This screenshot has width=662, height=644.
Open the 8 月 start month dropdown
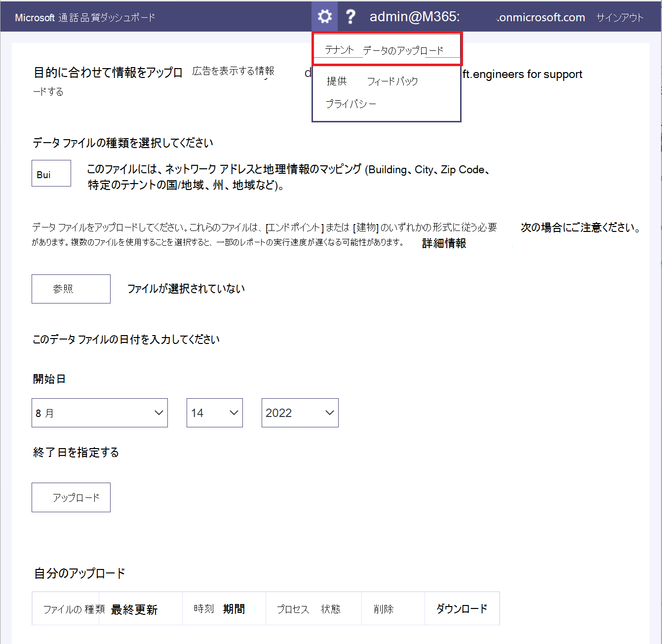click(100, 413)
